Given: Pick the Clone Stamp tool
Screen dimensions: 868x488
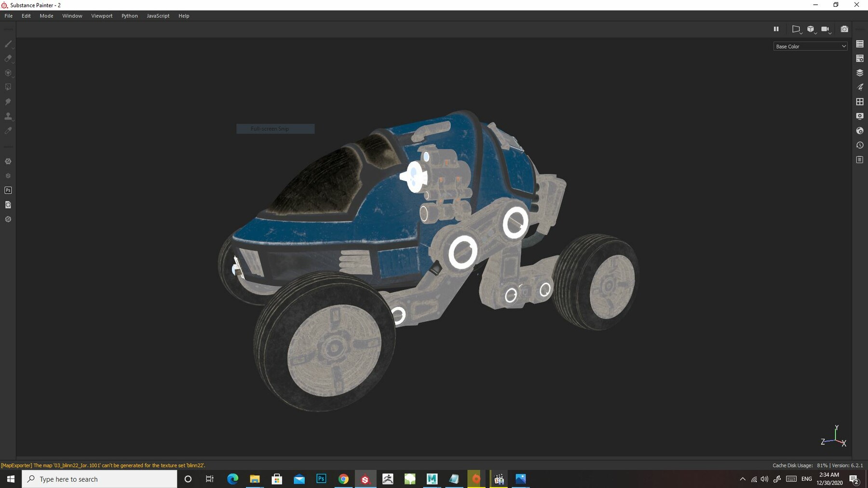Looking at the screenshot, I should point(8,116).
